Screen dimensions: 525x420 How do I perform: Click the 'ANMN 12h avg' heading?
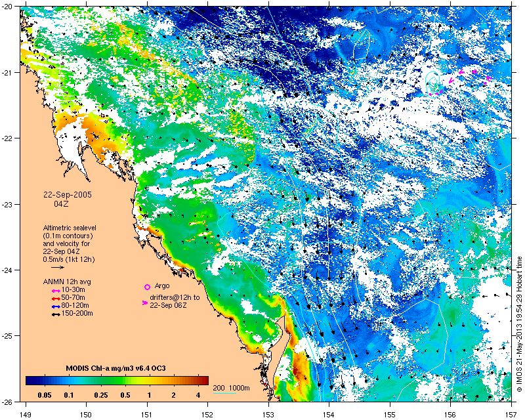click(x=67, y=282)
